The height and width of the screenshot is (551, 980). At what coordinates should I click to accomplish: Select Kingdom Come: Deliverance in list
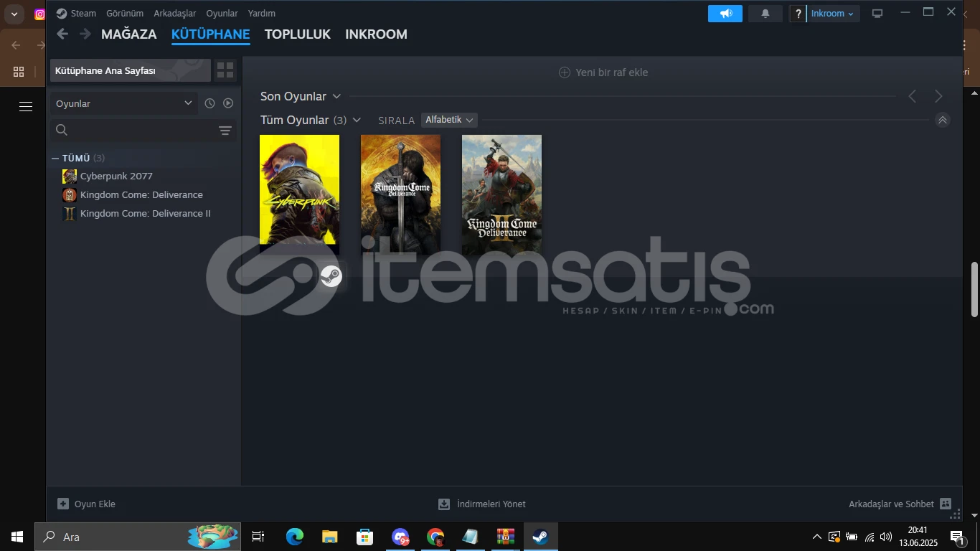point(141,195)
